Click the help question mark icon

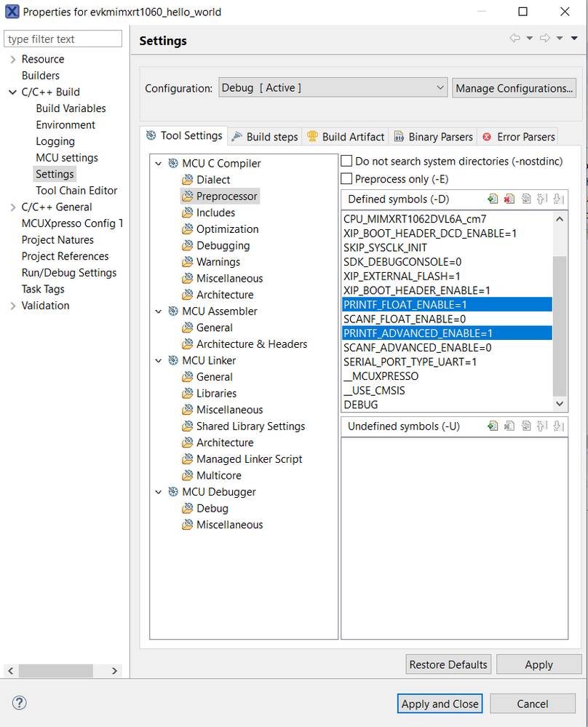[x=19, y=703]
